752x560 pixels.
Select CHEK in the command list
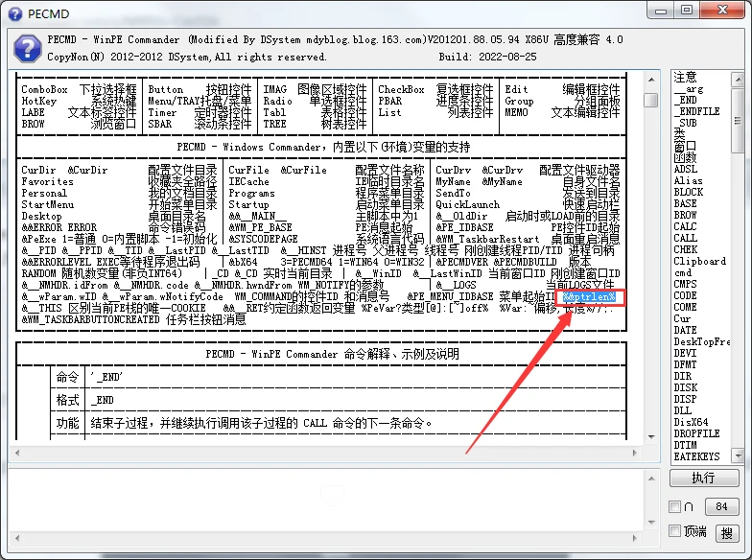click(x=685, y=249)
